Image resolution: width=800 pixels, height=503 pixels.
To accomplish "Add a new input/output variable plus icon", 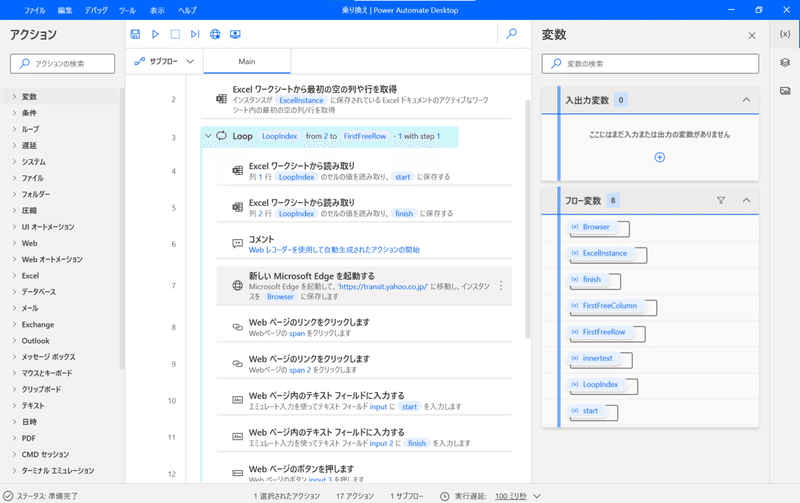I will [x=659, y=157].
